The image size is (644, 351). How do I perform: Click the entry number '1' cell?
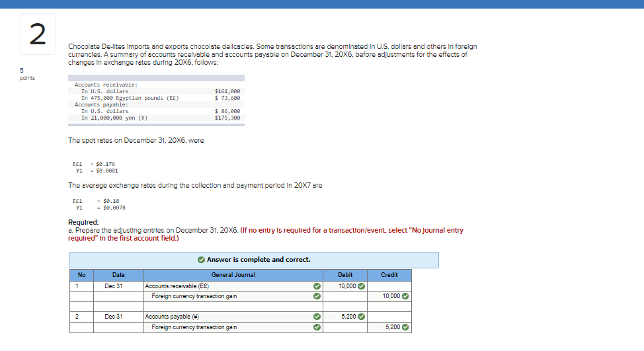pyautogui.click(x=82, y=286)
